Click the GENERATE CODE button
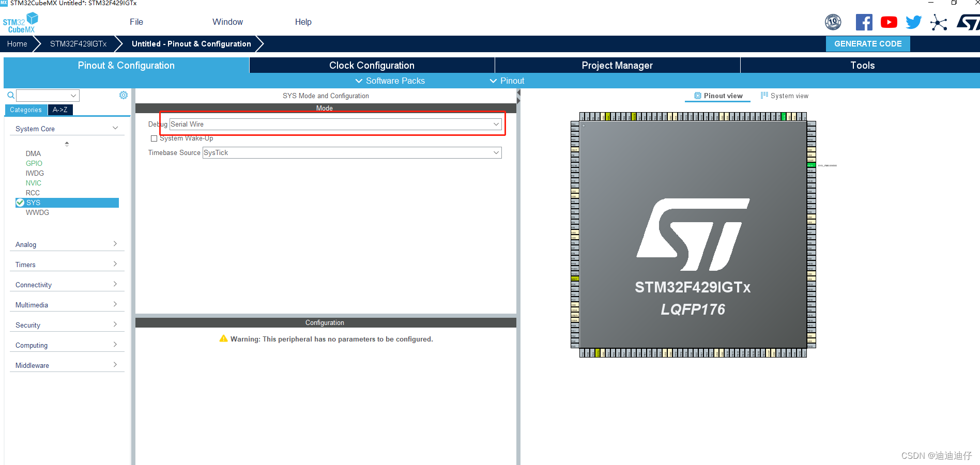 coord(868,44)
